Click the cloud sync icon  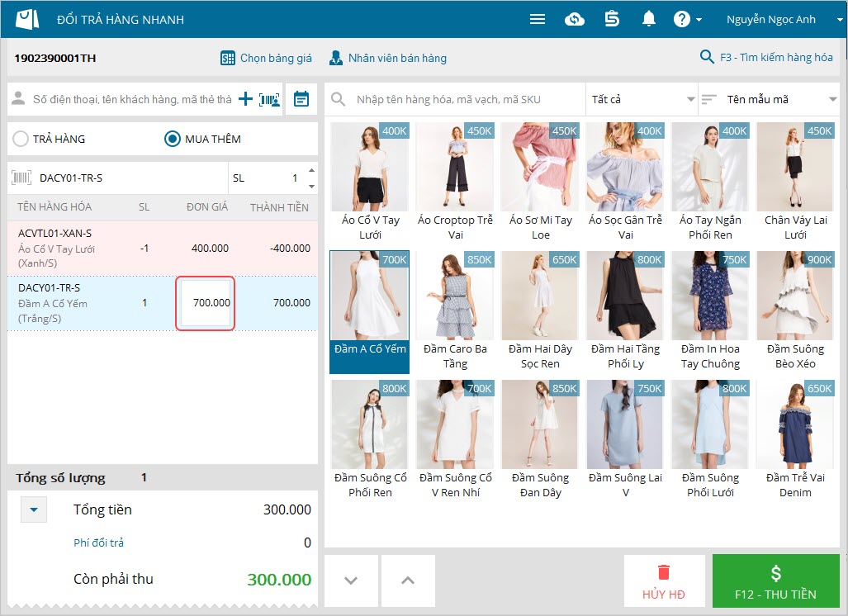(x=575, y=20)
